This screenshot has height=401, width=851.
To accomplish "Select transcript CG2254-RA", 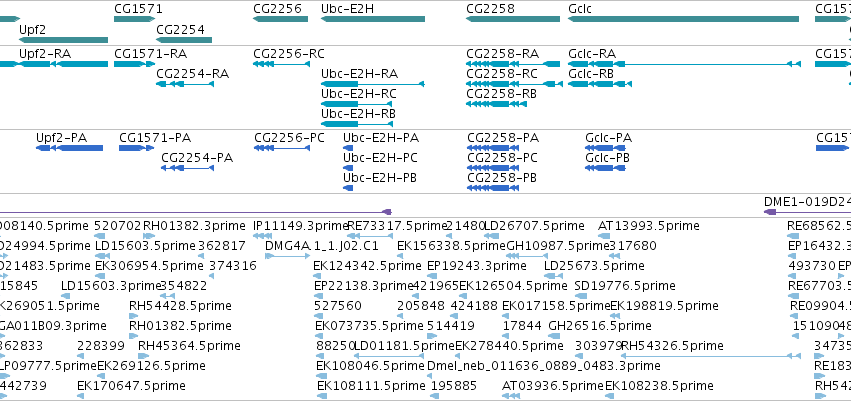I will 185,84.
